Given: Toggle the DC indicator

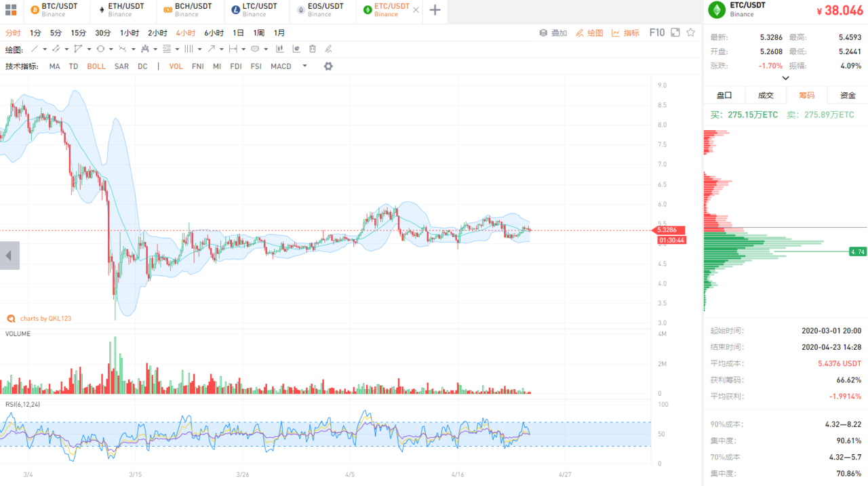Looking at the screenshot, I should (142, 66).
